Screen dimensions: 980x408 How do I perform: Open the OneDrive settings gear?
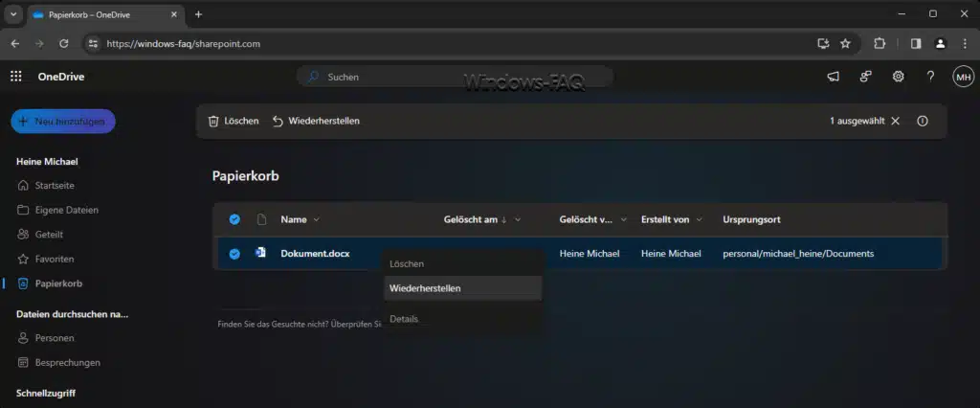[x=898, y=77]
